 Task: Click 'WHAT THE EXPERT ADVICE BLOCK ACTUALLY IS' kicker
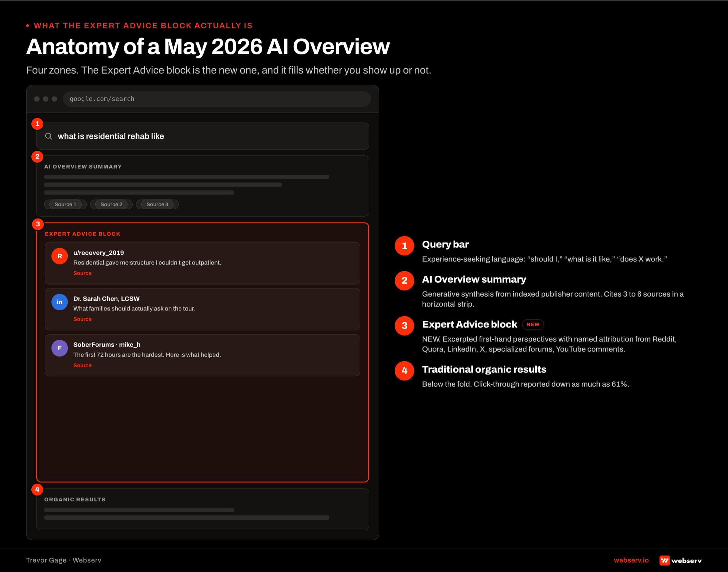click(x=143, y=26)
